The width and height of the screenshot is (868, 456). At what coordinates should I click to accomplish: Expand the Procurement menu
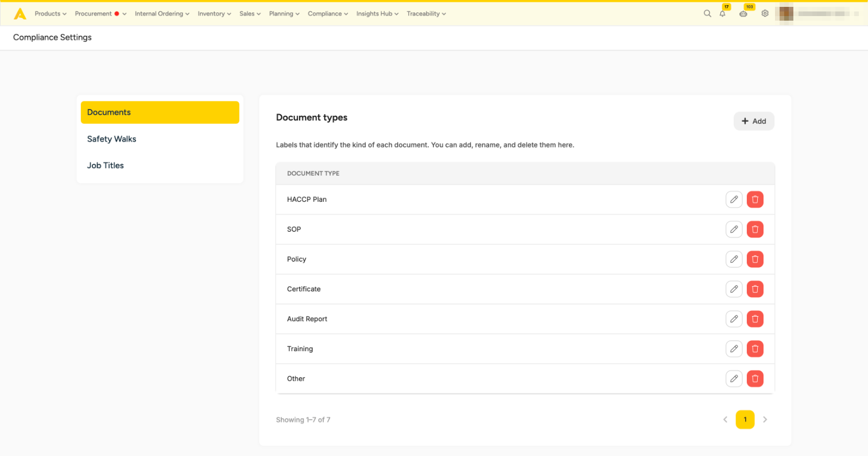point(100,14)
